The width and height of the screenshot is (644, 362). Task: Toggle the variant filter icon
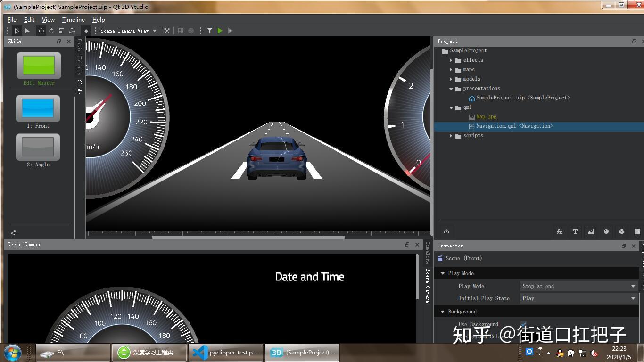click(x=210, y=31)
